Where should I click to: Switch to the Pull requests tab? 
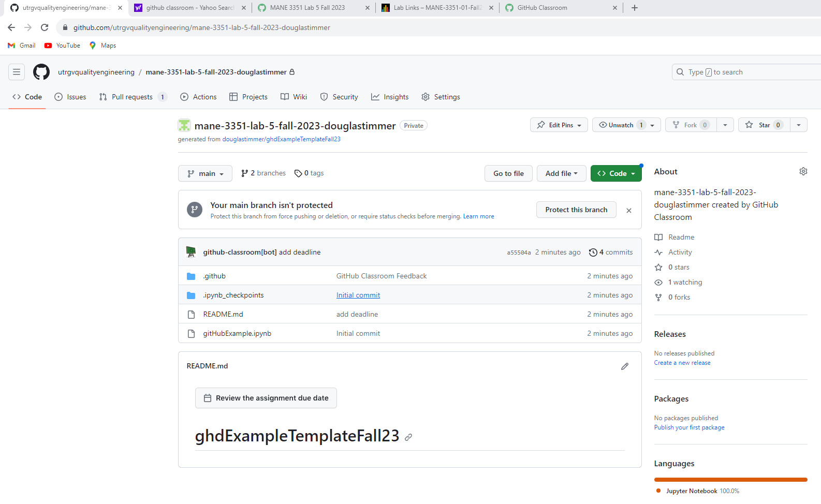[132, 97]
